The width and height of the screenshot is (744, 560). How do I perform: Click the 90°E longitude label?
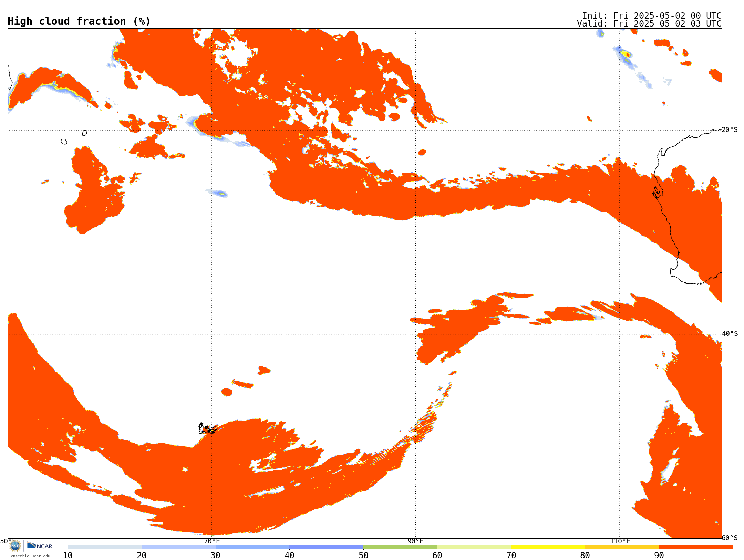(416, 541)
